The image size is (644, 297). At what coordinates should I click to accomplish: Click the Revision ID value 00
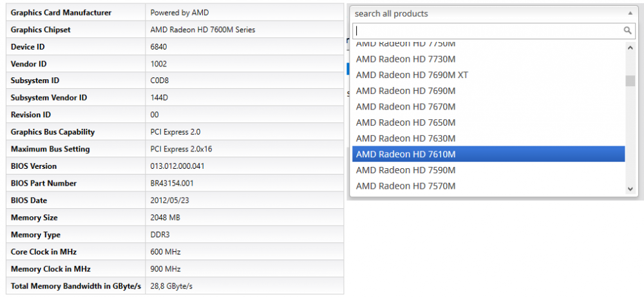(x=155, y=115)
